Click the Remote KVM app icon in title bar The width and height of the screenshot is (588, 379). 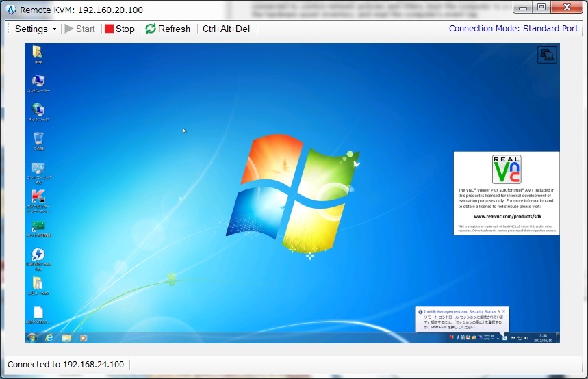[x=11, y=10]
